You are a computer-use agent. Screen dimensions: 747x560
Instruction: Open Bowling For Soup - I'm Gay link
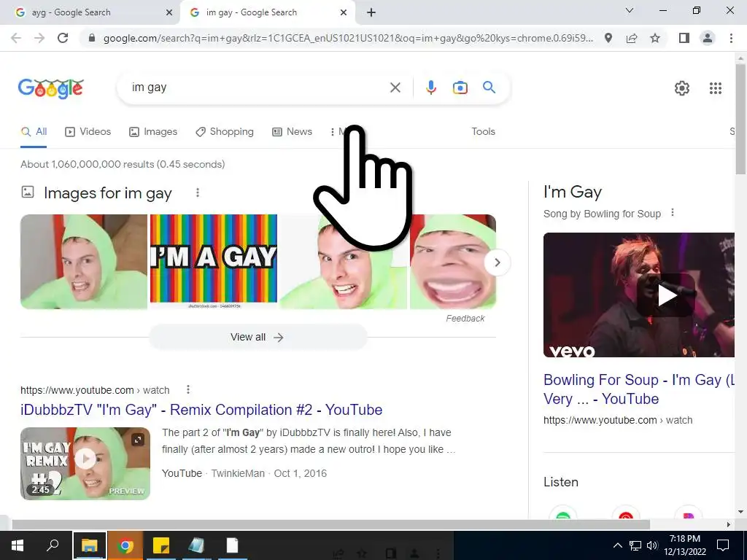coord(639,389)
